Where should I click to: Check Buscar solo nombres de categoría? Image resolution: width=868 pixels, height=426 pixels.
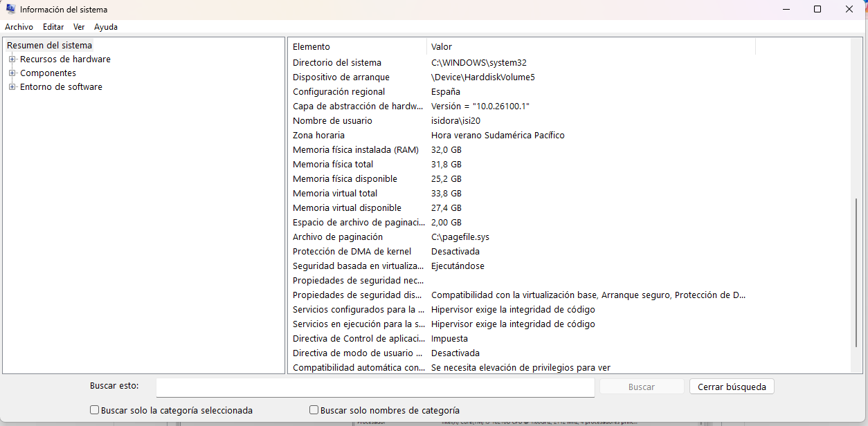pos(314,410)
